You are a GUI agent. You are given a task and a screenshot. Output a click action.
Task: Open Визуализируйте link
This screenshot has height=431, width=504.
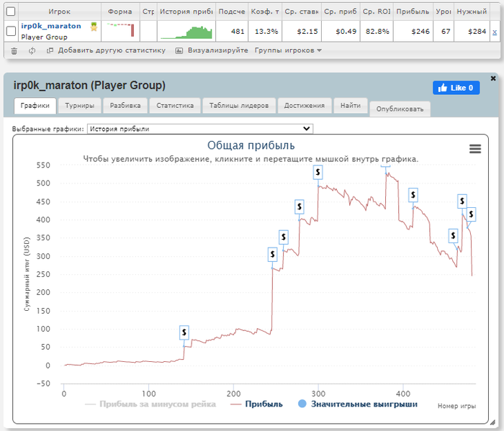point(217,50)
